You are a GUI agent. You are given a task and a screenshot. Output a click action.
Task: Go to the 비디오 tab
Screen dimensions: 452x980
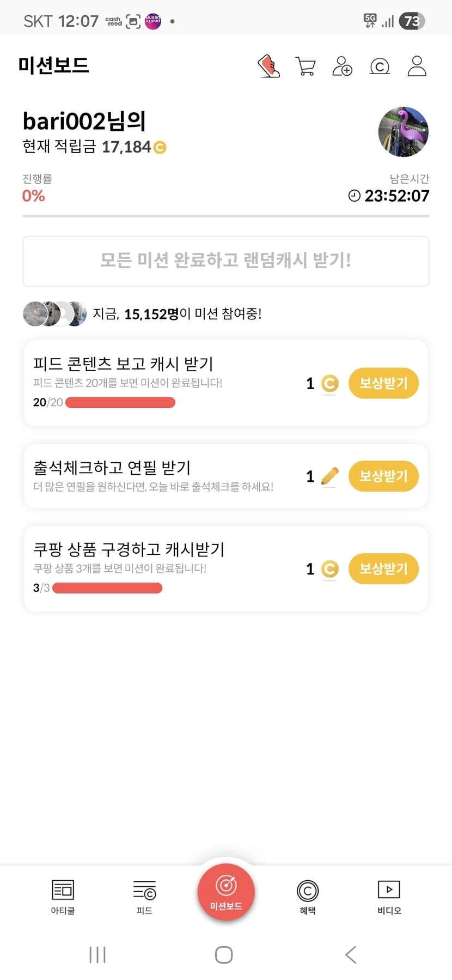pos(389,896)
